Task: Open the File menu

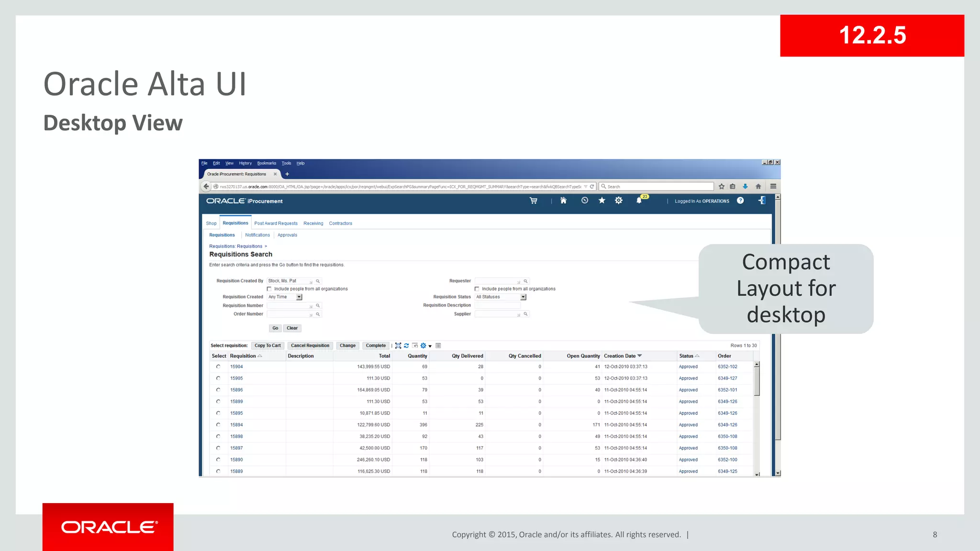Action: (x=204, y=163)
